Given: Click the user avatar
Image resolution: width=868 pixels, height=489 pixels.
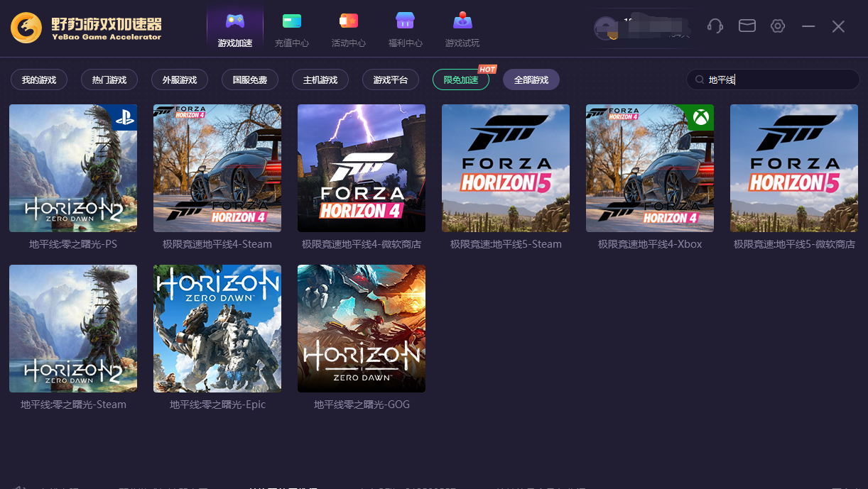Looking at the screenshot, I should (x=605, y=28).
